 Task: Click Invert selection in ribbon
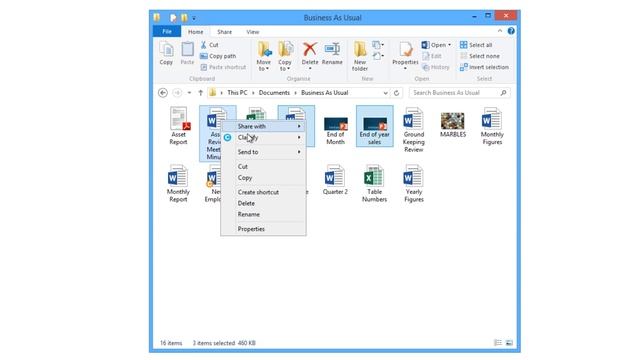click(484, 67)
